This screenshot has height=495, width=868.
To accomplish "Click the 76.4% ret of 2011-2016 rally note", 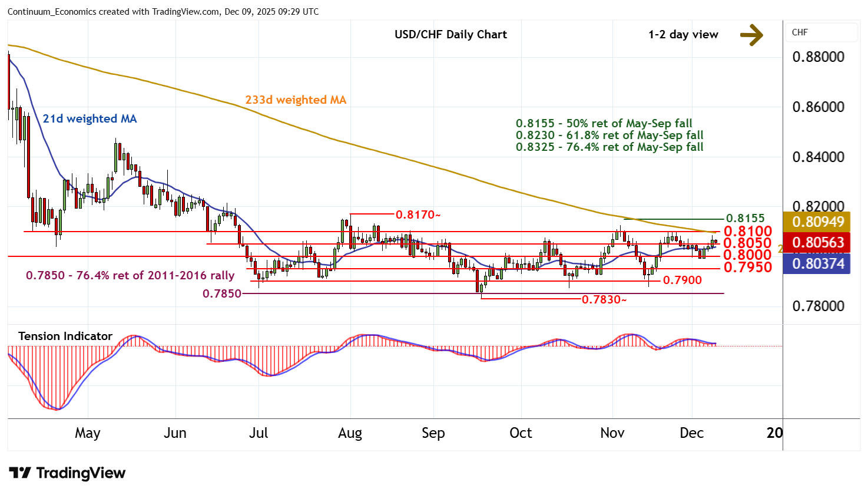I will [x=130, y=276].
